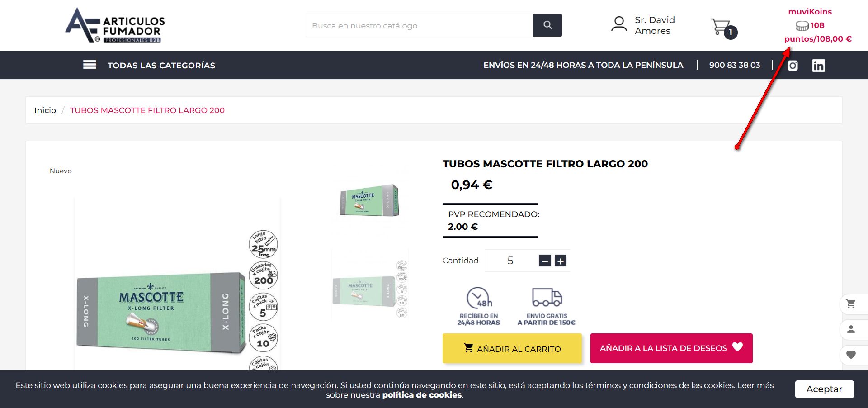
Task: Open the LinkedIn icon in navbar
Action: pos(818,66)
